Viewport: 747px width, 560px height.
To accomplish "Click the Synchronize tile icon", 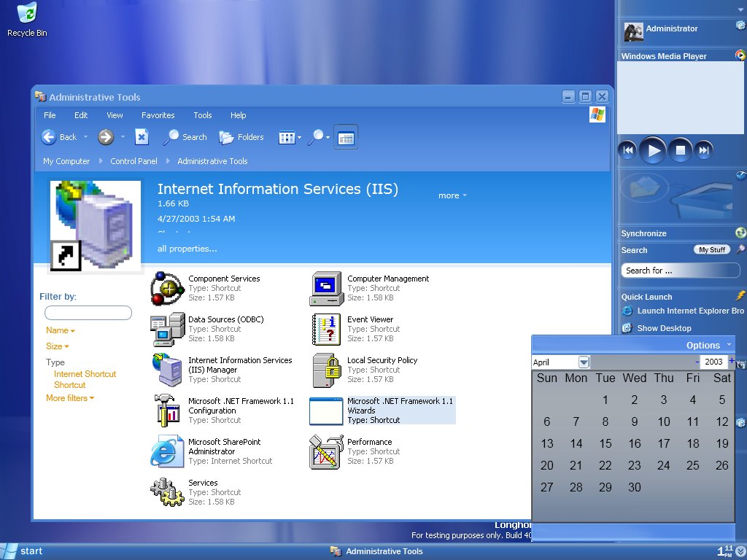I will 741,233.
